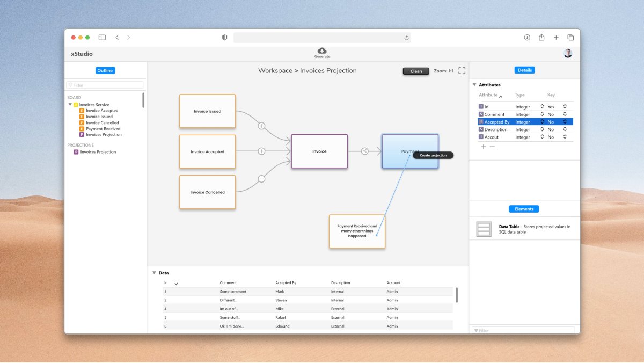Collapse the Attributes section
The image size is (644, 363).
pos(474,85)
